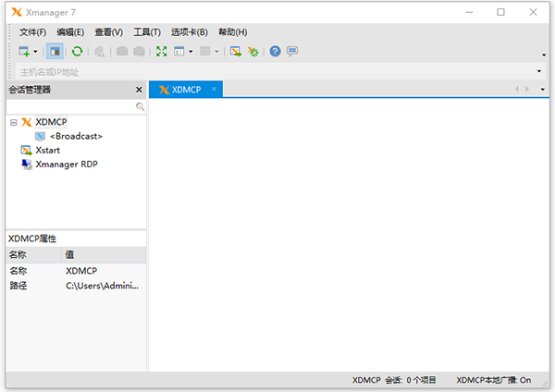The height and width of the screenshot is (392, 555).
Task: Open the 文件(F) menu
Action: [x=32, y=32]
